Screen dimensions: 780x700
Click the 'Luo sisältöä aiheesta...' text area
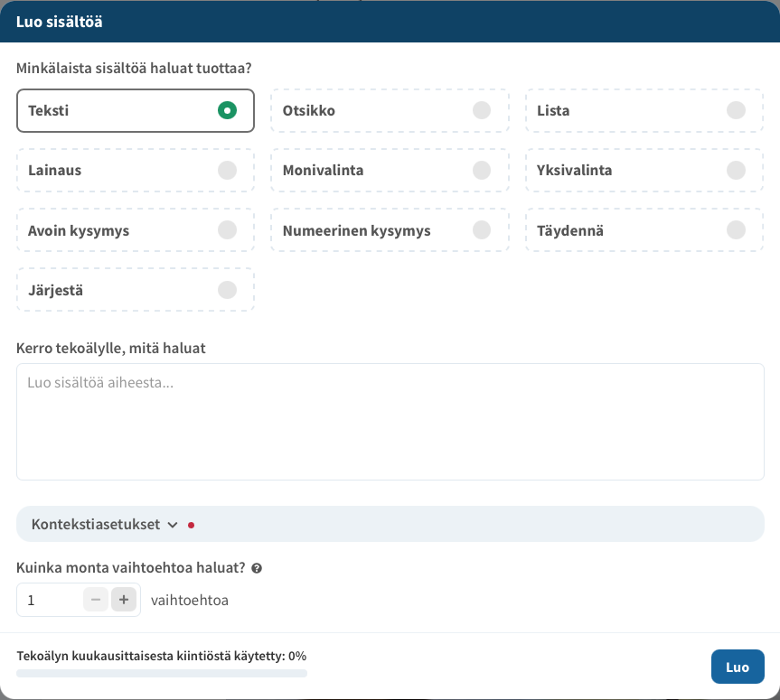coord(390,422)
